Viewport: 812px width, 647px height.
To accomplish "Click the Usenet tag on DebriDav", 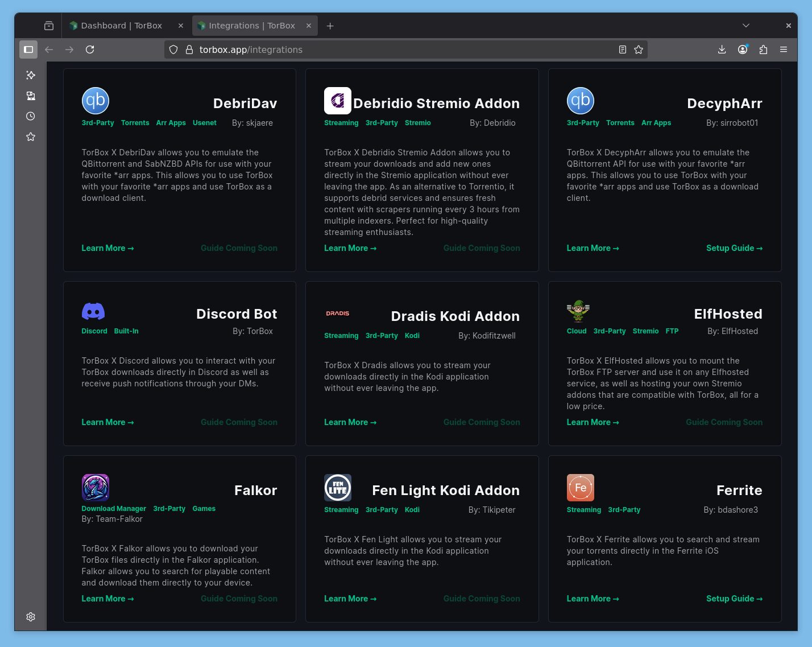I will pyautogui.click(x=205, y=123).
